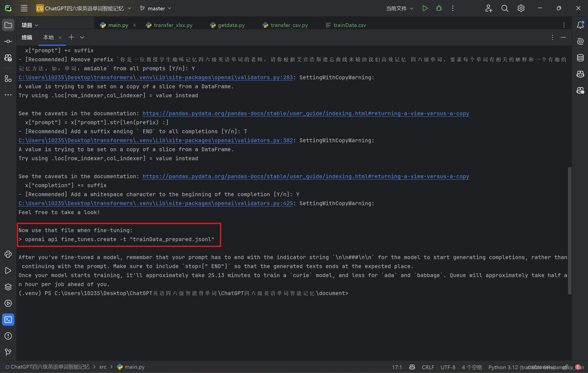
Task: Switch to the trainData.csv tab
Action: [x=350, y=25]
